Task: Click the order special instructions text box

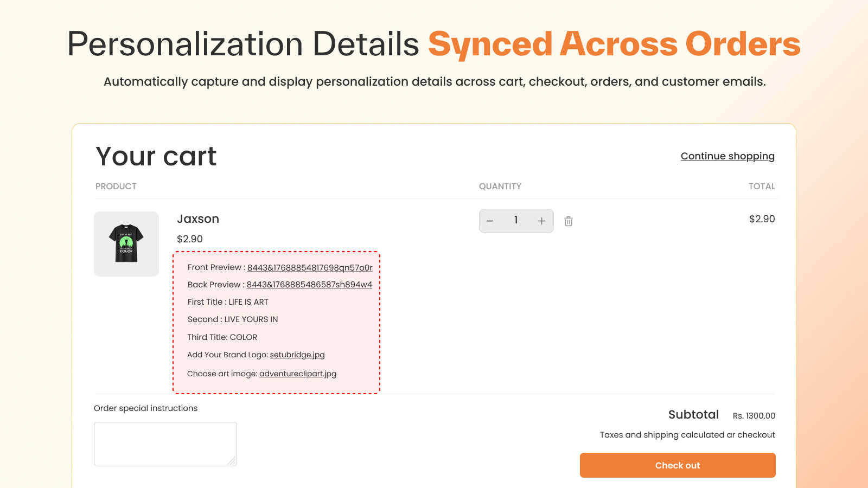Action: point(165,443)
